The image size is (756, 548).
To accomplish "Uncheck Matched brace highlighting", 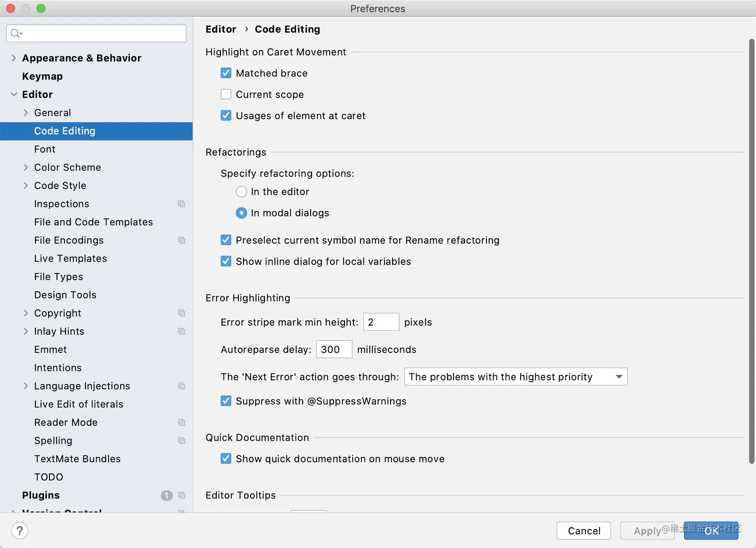I will tap(226, 73).
